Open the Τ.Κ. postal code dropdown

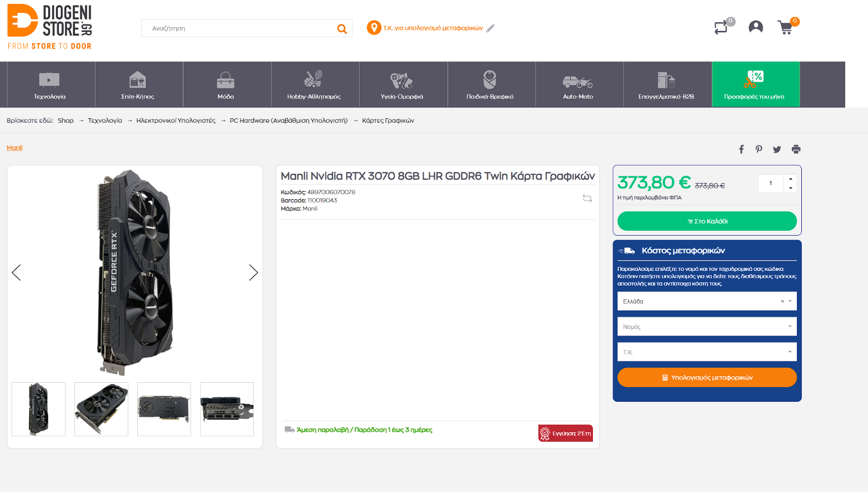[707, 352]
